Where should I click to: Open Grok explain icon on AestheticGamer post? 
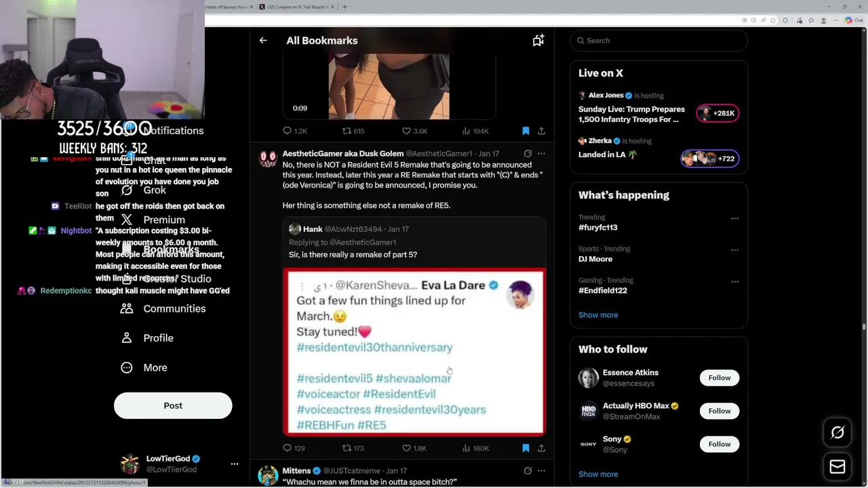click(528, 154)
